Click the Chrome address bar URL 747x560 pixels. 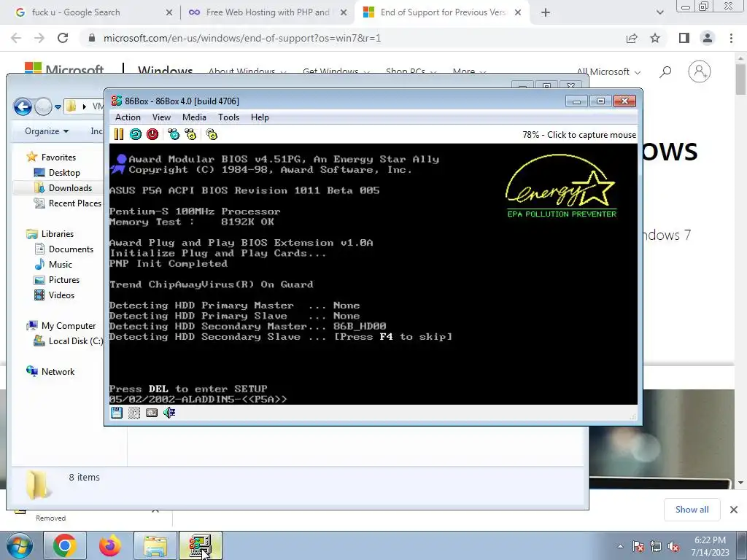242,38
